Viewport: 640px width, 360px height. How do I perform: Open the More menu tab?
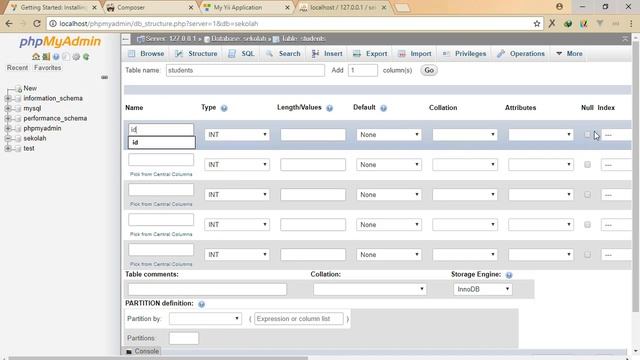(x=569, y=54)
